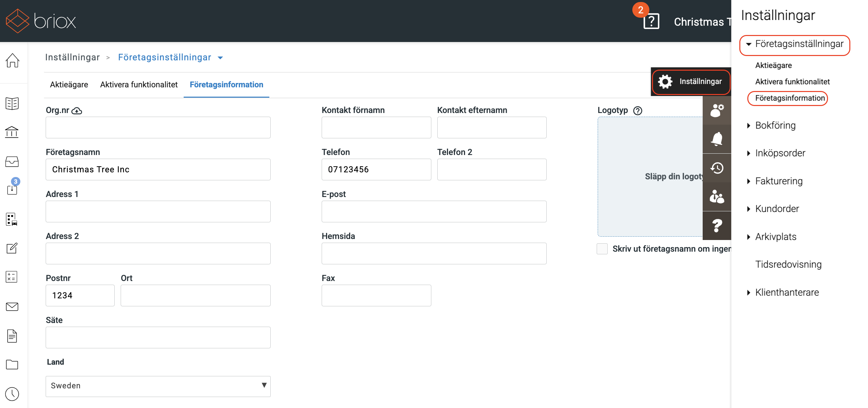The width and height of the screenshot is (868, 408).
Task: Click the Adress 2 input field
Action: pos(158,253)
